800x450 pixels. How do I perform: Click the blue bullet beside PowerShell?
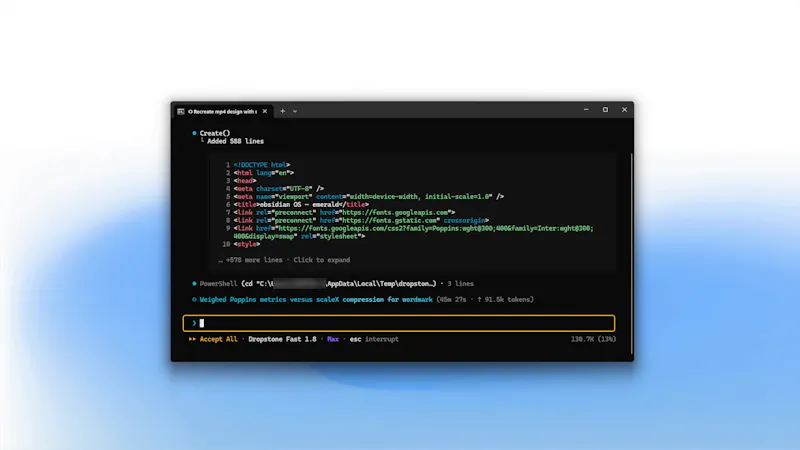[194, 284]
